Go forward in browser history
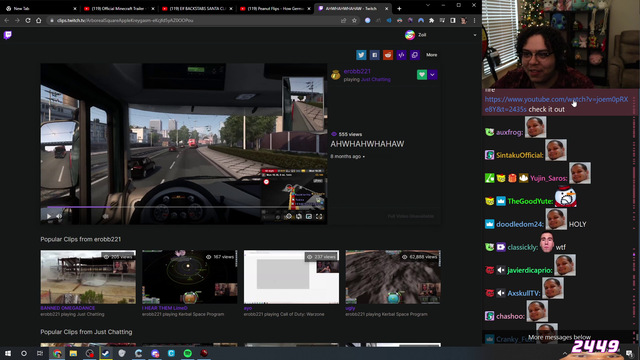640x360 pixels. (17, 20)
